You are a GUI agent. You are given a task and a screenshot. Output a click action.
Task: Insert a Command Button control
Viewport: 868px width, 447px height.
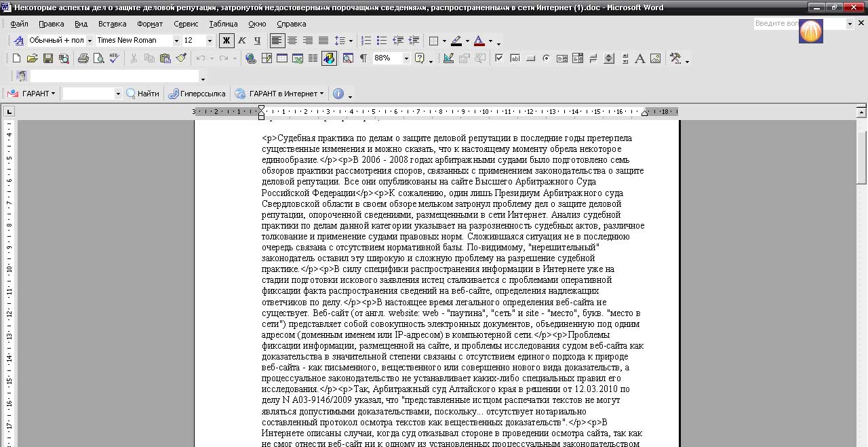pyautogui.click(x=530, y=58)
